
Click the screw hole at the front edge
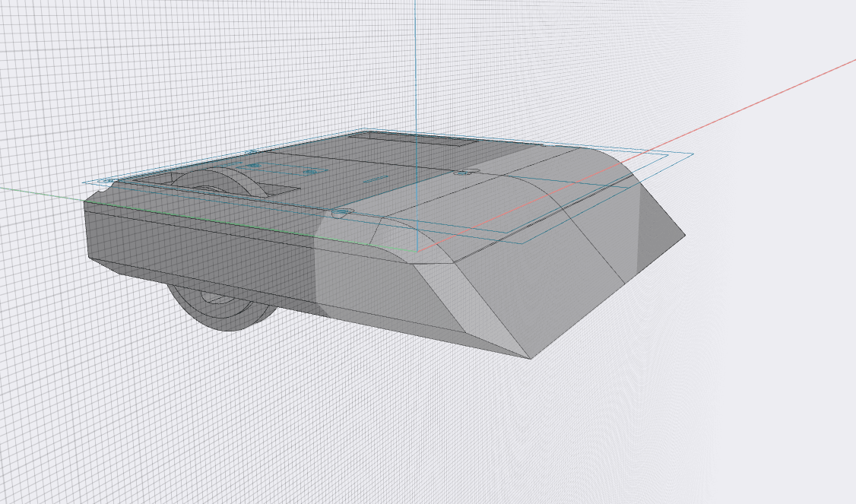pos(340,211)
